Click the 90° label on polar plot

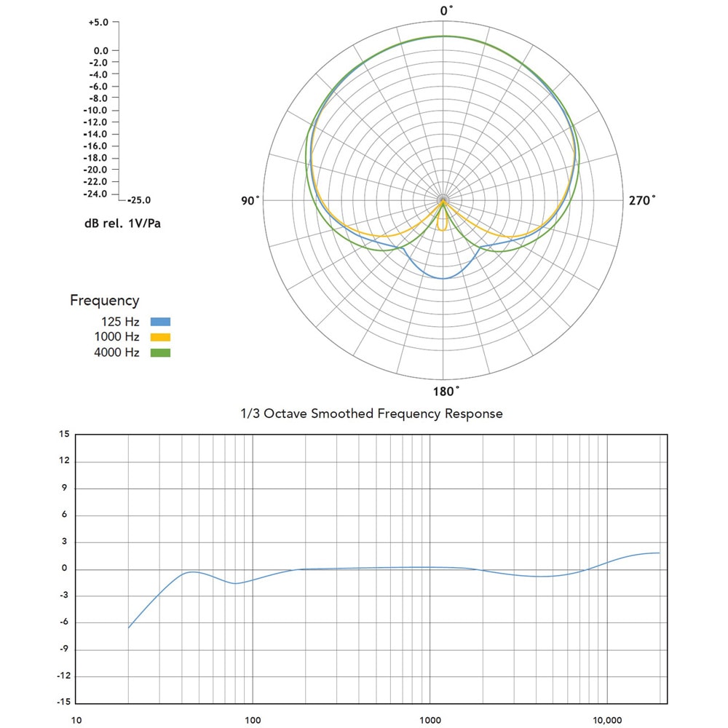pos(250,201)
